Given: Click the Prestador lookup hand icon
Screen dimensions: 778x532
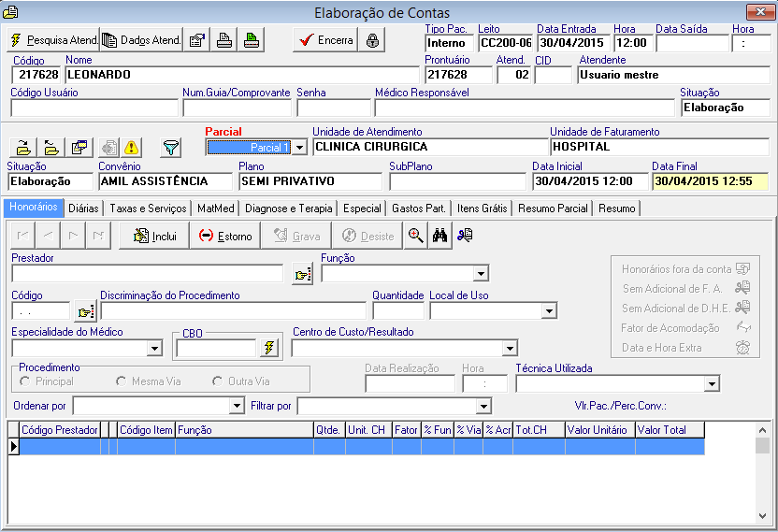Looking at the screenshot, I should 303,274.
